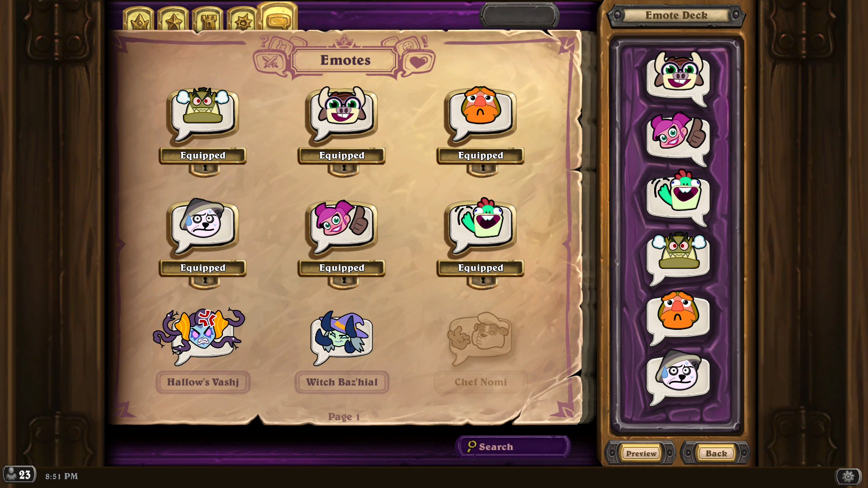This screenshot has width=868, height=488.
Task: Unequip the angry orc emote
Action: pyautogui.click(x=203, y=155)
